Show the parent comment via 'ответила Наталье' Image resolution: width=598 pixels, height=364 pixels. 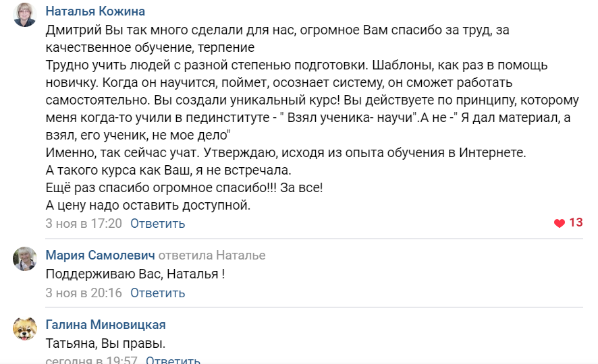212,255
